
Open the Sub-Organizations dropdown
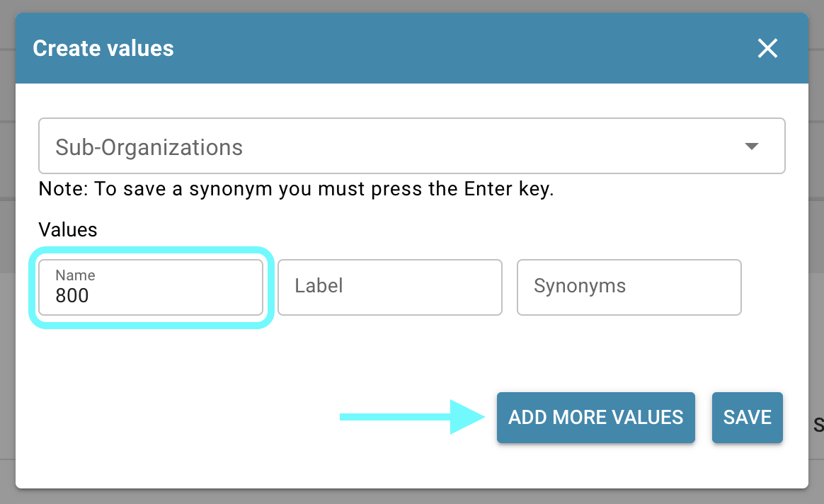(411, 146)
